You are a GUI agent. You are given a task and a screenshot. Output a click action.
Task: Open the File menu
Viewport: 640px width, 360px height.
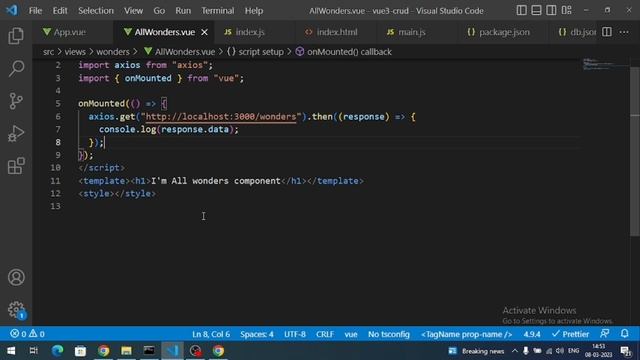click(35, 11)
